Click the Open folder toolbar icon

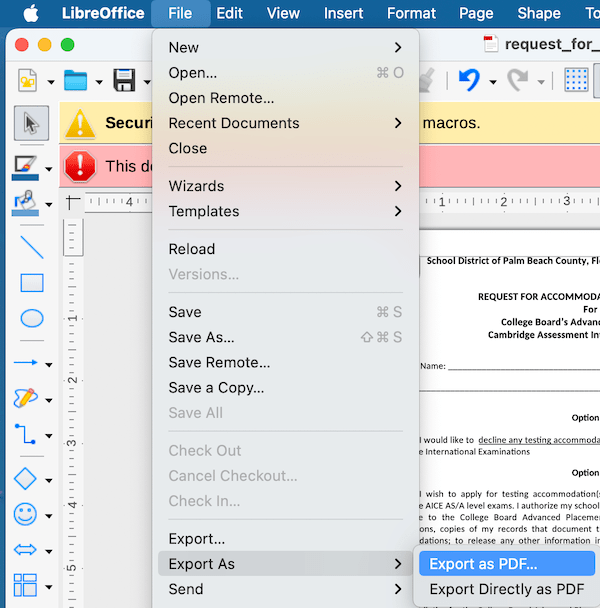coord(75,80)
